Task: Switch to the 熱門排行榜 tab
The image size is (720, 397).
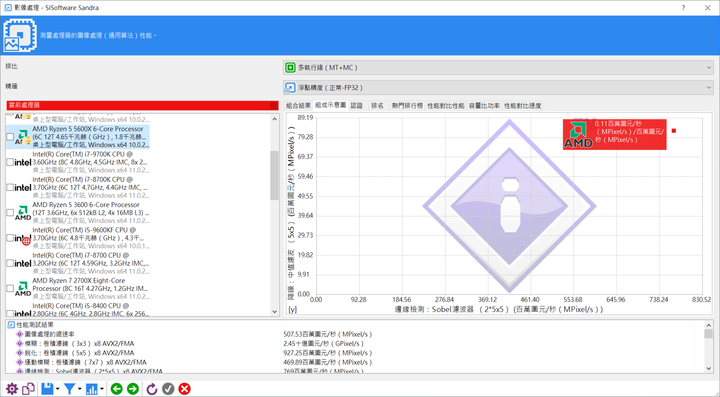Action: tap(407, 106)
